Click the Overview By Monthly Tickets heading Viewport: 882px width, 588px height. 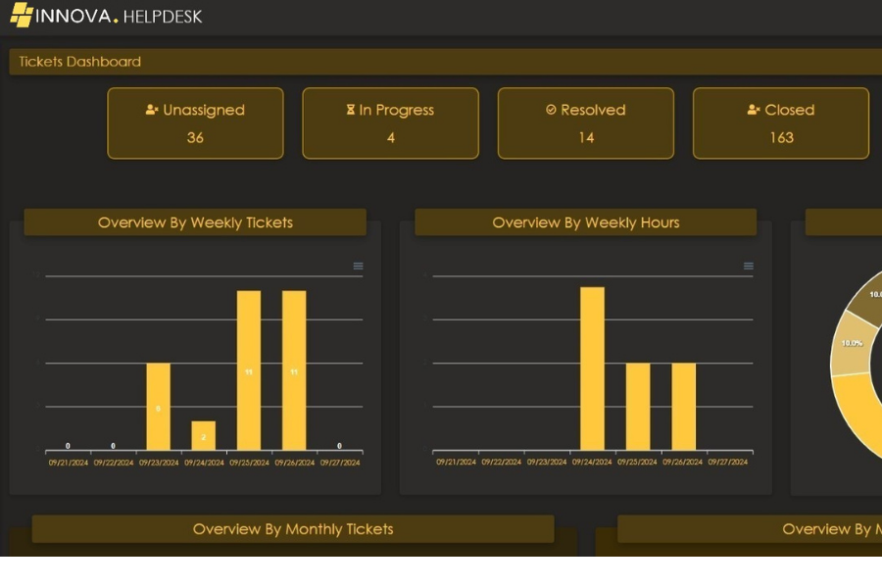pyautogui.click(x=293, y=529)
